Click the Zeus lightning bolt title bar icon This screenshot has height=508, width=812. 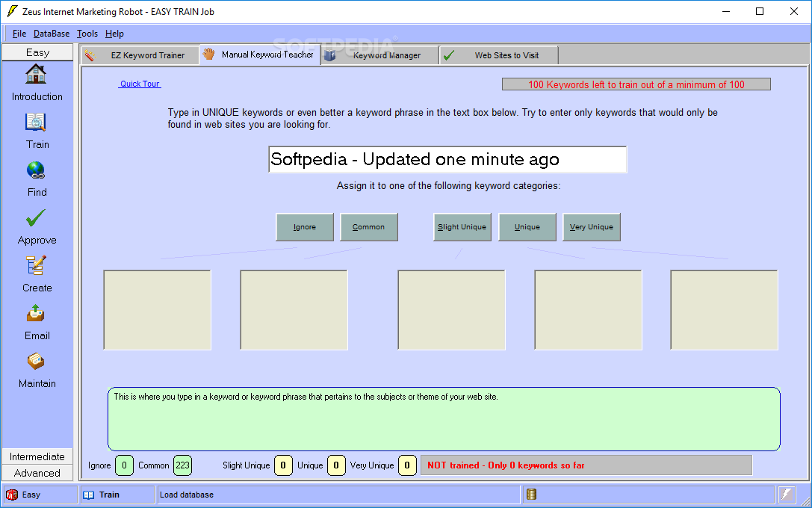point(12,11)
